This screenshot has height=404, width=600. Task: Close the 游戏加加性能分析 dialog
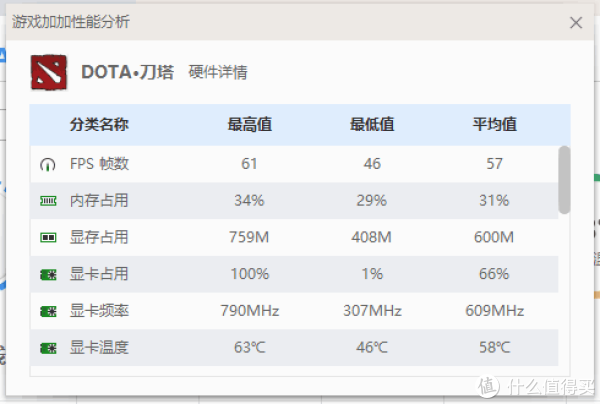tap(576, 23)
